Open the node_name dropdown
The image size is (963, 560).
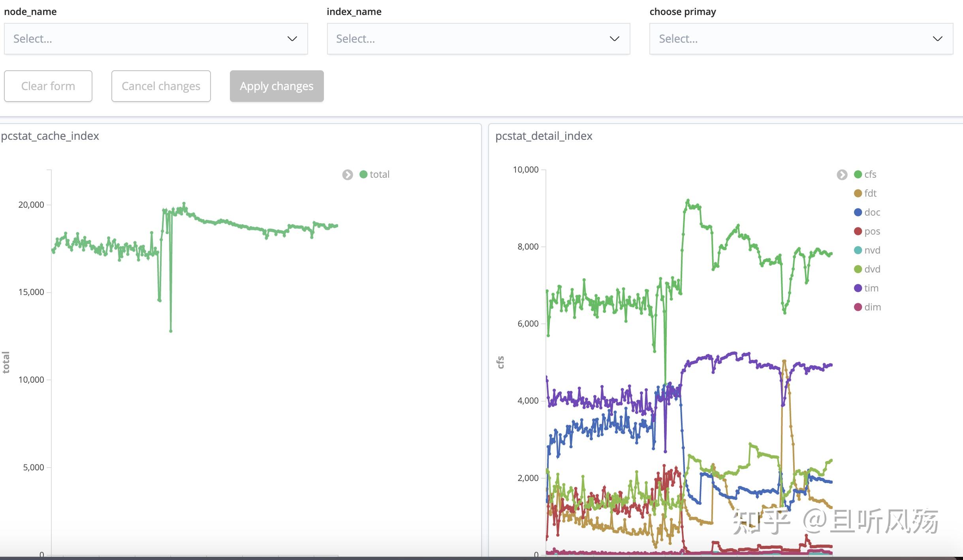pos(156,38)
